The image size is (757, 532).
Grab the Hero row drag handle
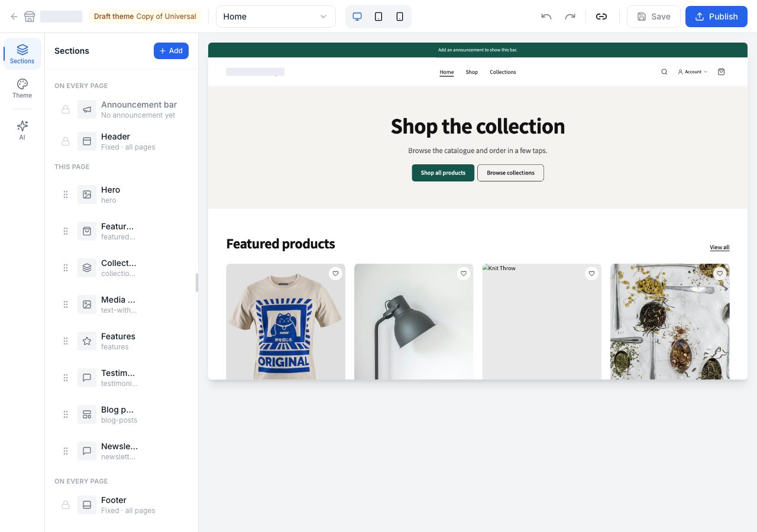[x=66, y=194]
